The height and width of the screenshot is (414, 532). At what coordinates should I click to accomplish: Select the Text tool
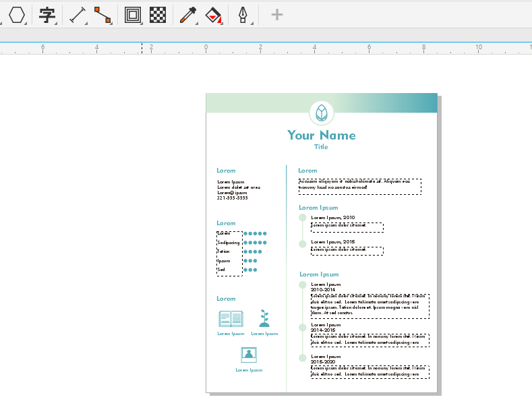[x=47, y=16]
